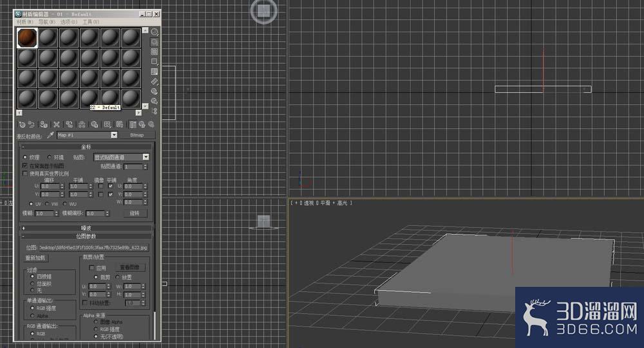Click the Sample Type sphere icon
The height and width of the screenshot is (348, 644).
coord(155,32)
